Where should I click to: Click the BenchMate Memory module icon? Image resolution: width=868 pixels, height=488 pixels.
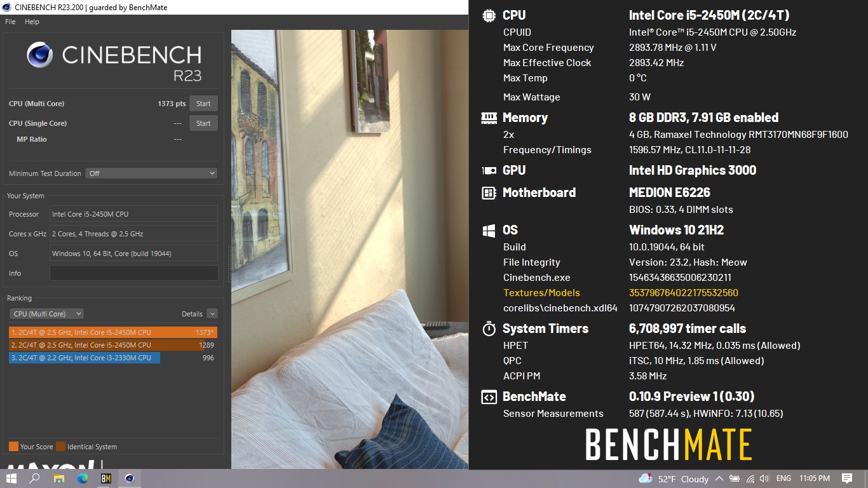489,118
